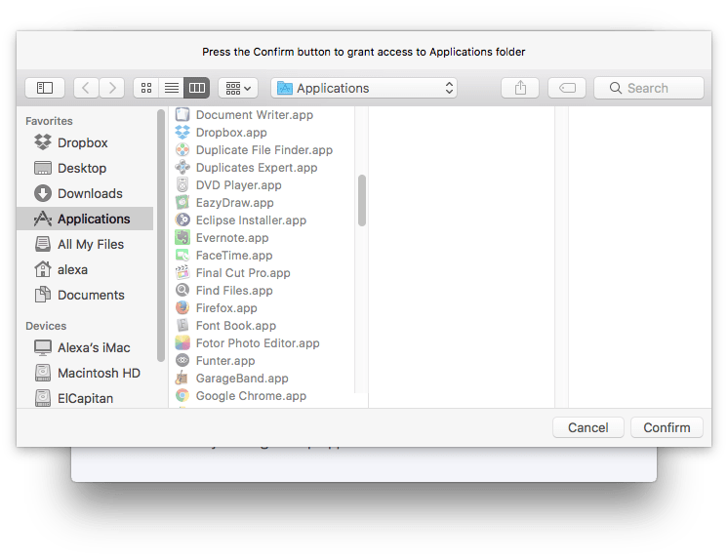728x560 pixels.
Task: Switch to list view
Action: point(172,88)
